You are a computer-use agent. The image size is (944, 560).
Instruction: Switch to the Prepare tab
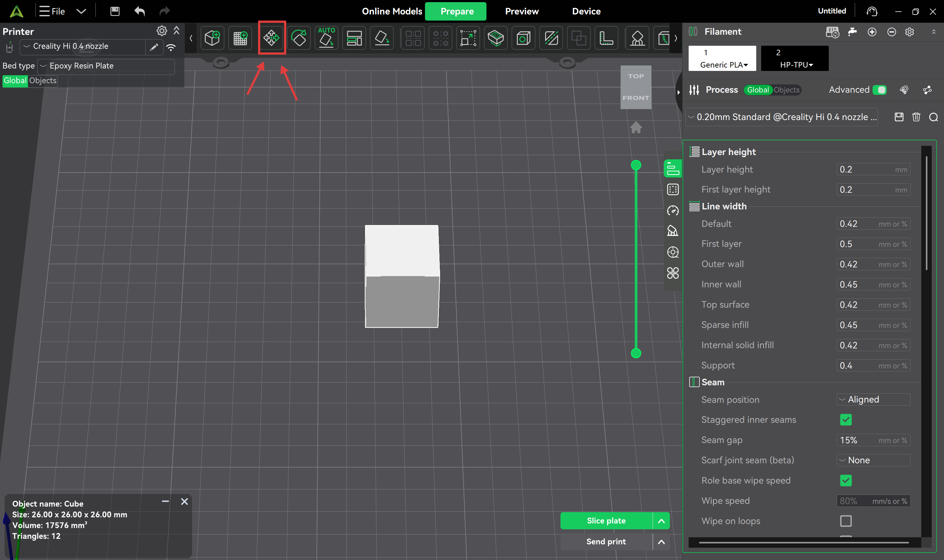tap(456, 11)
